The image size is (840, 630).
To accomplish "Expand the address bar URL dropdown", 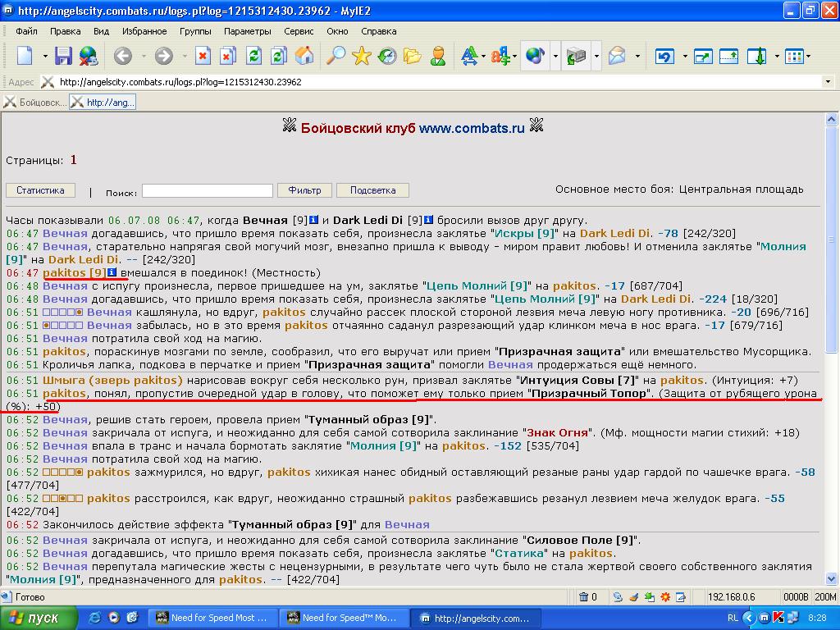I will tap(829, 82).
